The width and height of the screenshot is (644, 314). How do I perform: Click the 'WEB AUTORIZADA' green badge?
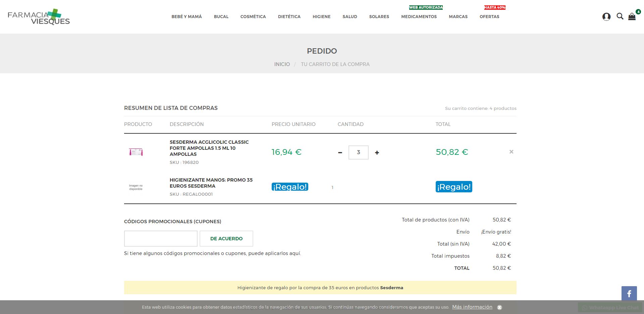pyautogui.click(x=426, y=7)
